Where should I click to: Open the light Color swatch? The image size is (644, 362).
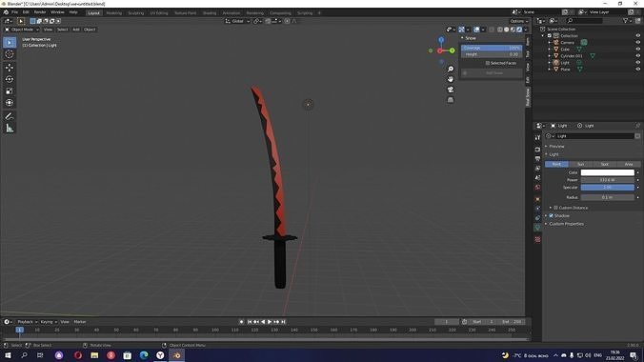[x=607, y=172]
